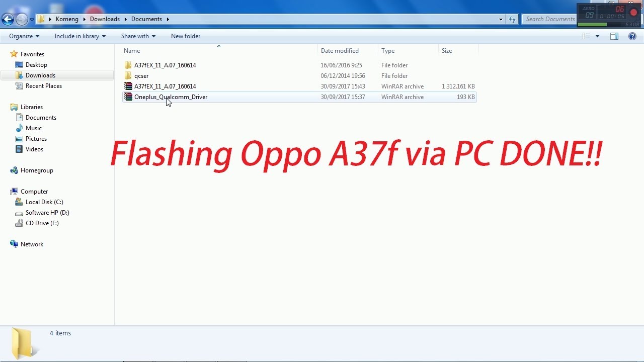Click Documents breadcrumb in address bar

[x=146, y=19]
